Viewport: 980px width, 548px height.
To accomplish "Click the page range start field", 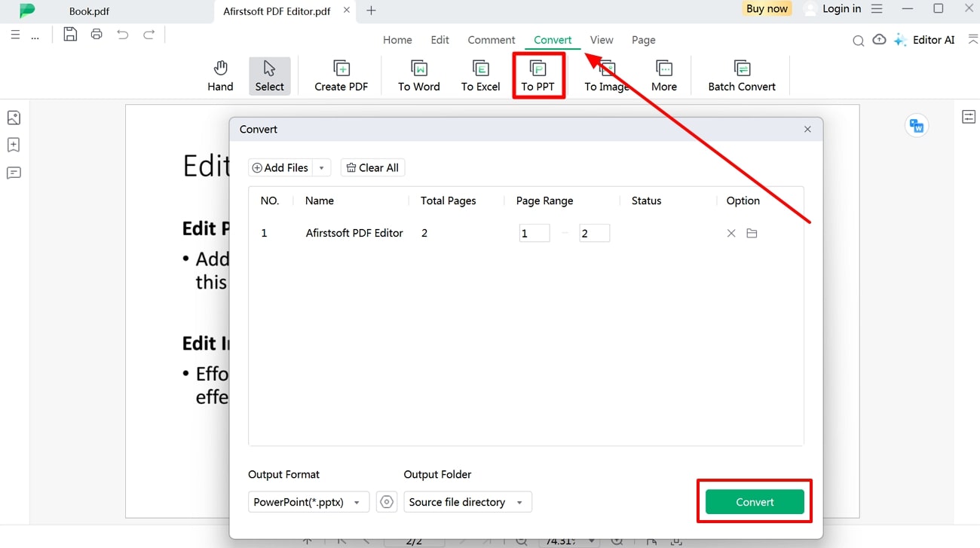I will click(534, 233).
